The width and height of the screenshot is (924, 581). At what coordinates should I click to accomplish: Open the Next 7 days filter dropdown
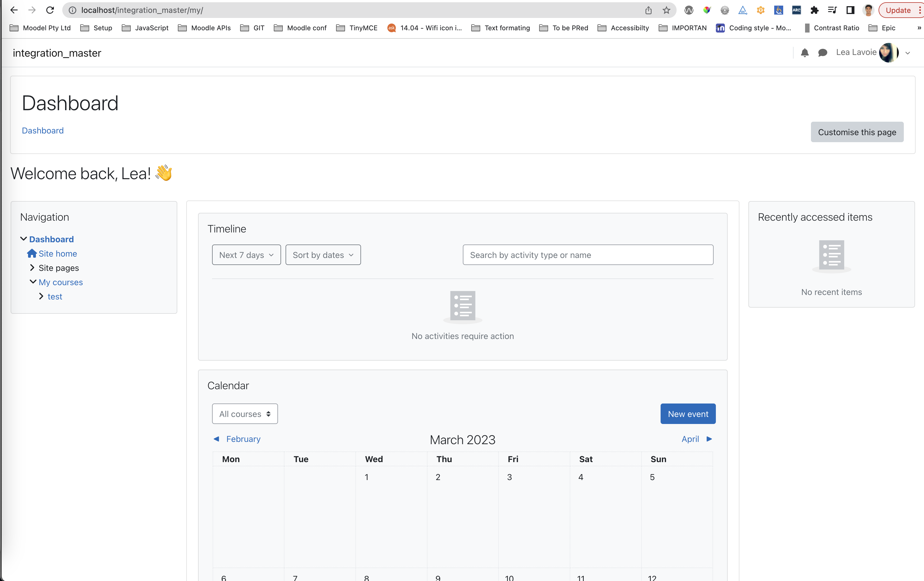[246, 255]
